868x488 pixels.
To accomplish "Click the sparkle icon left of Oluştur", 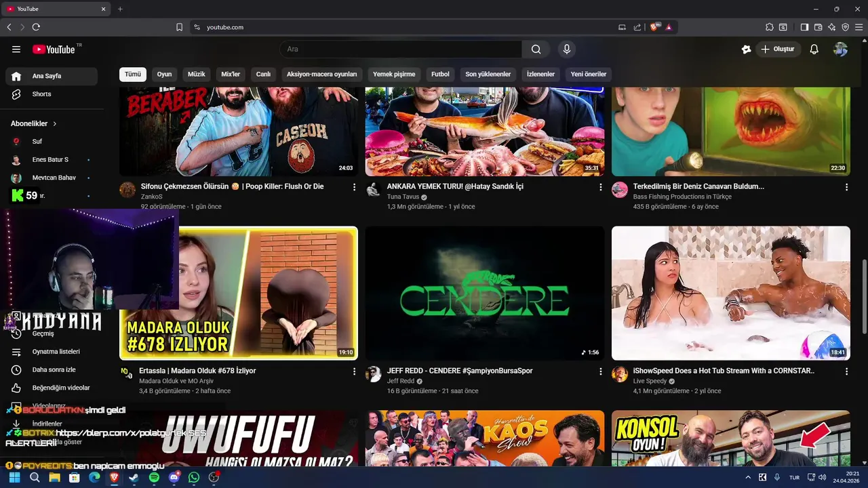I will coord(746,49).
